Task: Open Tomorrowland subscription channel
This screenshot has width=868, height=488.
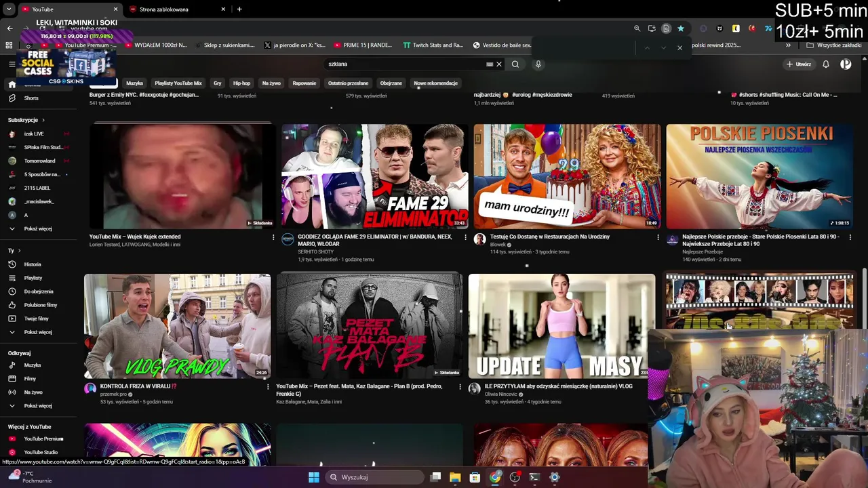Action: tap(39, 161)
